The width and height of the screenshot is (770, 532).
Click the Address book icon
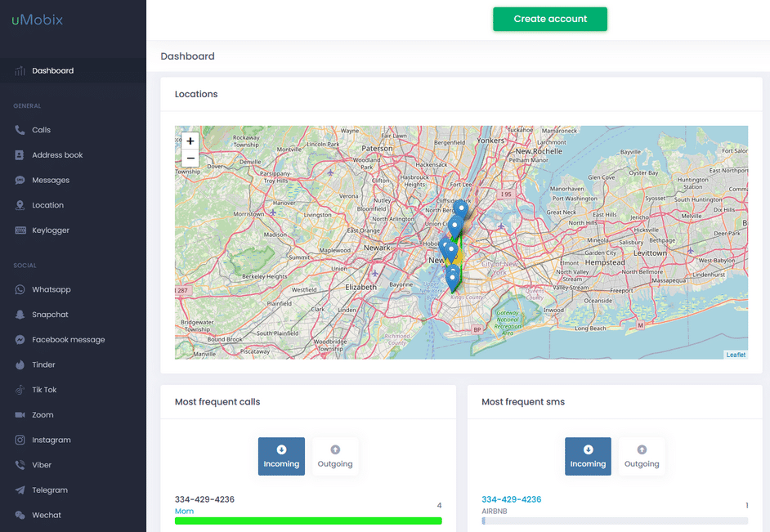tap(20, 155)
